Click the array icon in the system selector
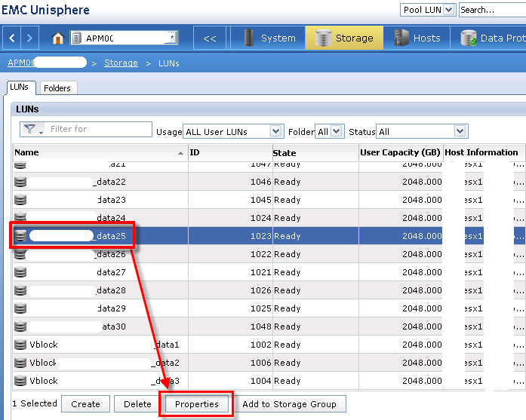 77,38
